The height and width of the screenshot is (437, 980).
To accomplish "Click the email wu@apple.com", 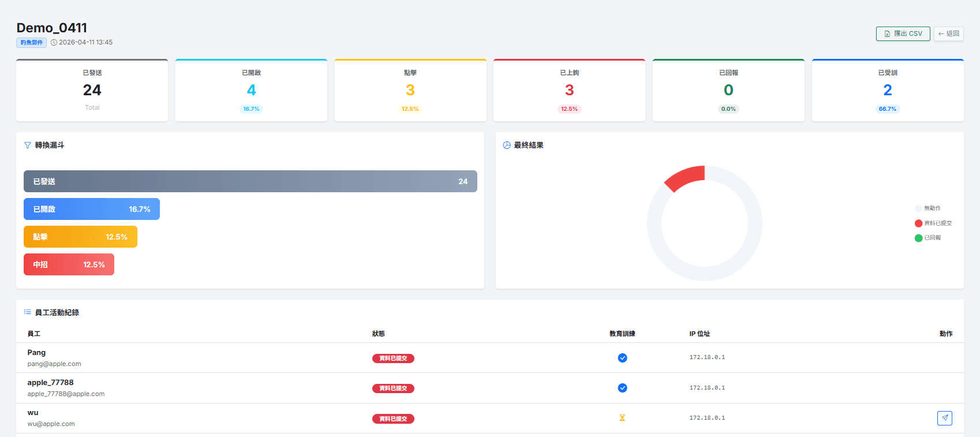I will (x=51, y=424).
